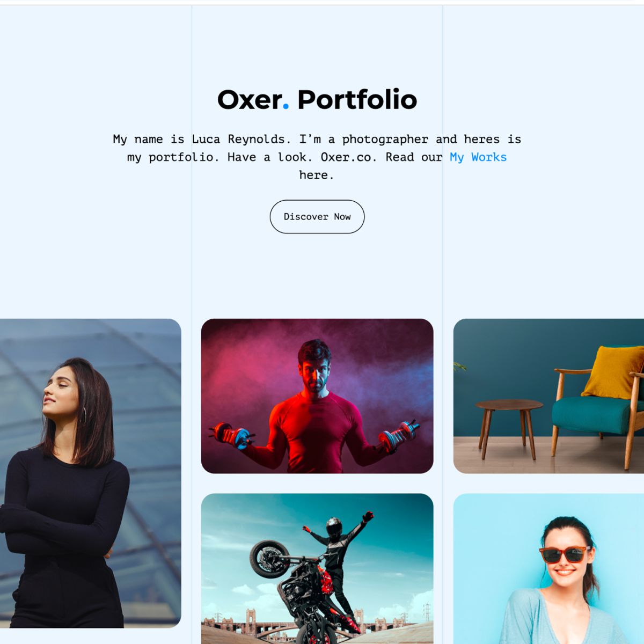View the teal armchair interior photo
This screenshot has width=644, height=644.
pos(548,396)
